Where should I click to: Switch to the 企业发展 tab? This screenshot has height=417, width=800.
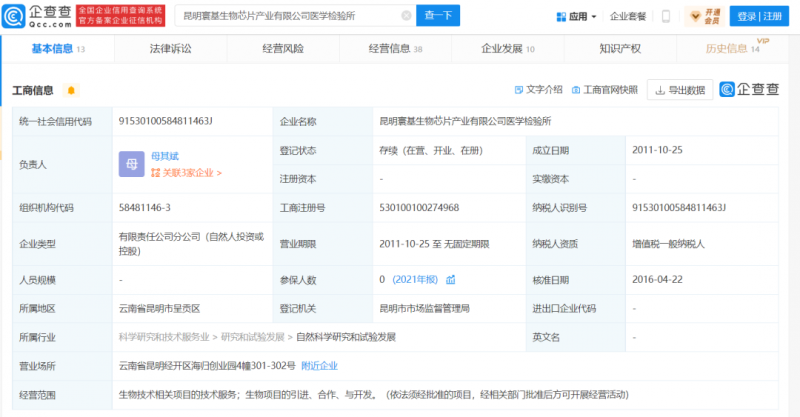508,49
